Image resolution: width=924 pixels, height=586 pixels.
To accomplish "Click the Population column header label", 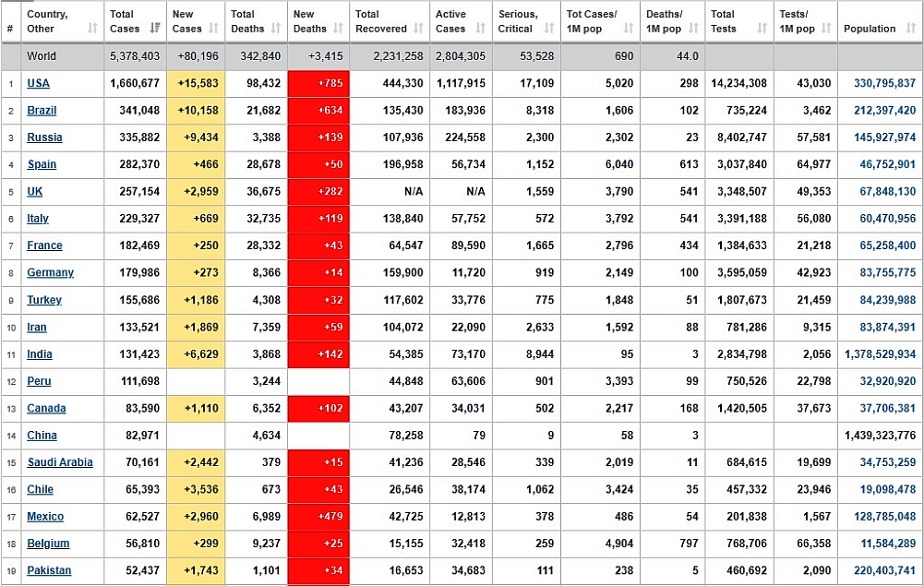I will (x=870, y=29).
